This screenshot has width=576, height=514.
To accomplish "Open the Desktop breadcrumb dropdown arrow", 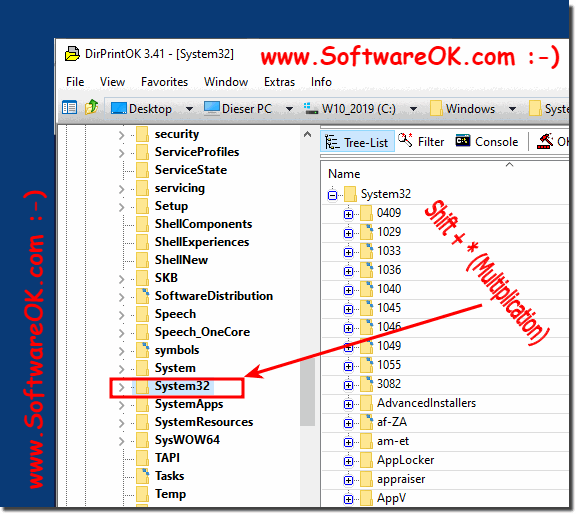I will (189, 109).
